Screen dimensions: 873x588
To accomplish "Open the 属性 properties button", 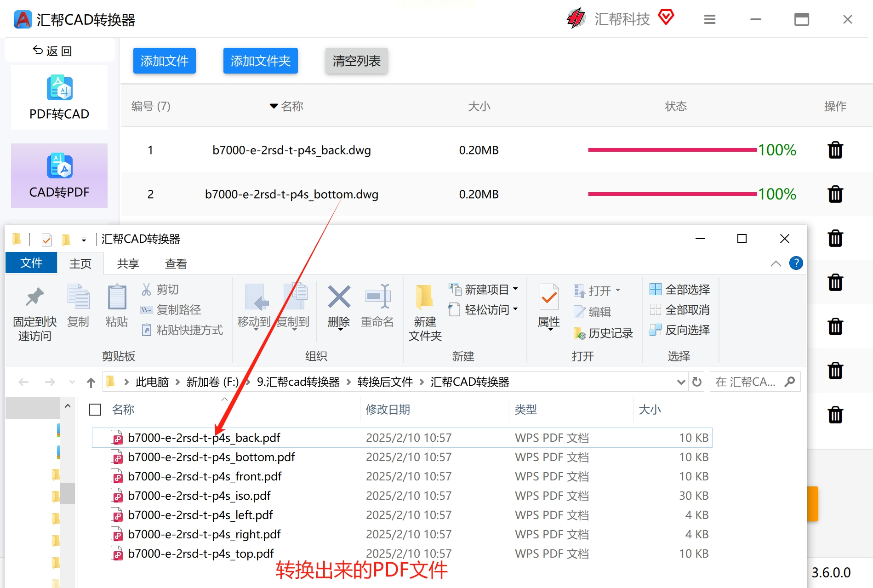I will tap(549, 307).
